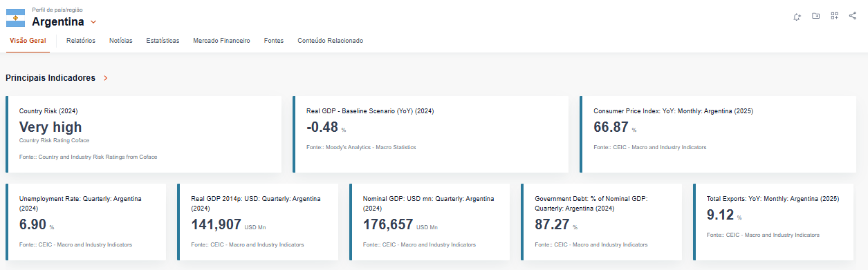Image resolution: width=868 pixels, height=270 pixels.
Task: Open the Notícias tab
Action: click(121, 41)
